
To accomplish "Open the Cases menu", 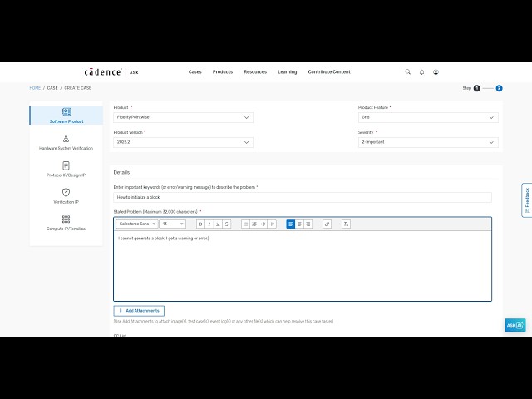I will [195, 72].
